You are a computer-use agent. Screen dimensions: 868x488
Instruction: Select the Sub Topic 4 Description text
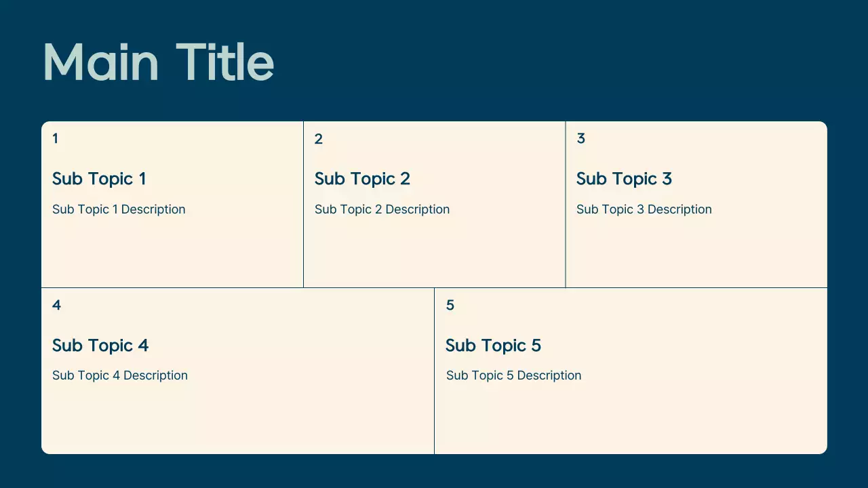click(x=120, y=375)
